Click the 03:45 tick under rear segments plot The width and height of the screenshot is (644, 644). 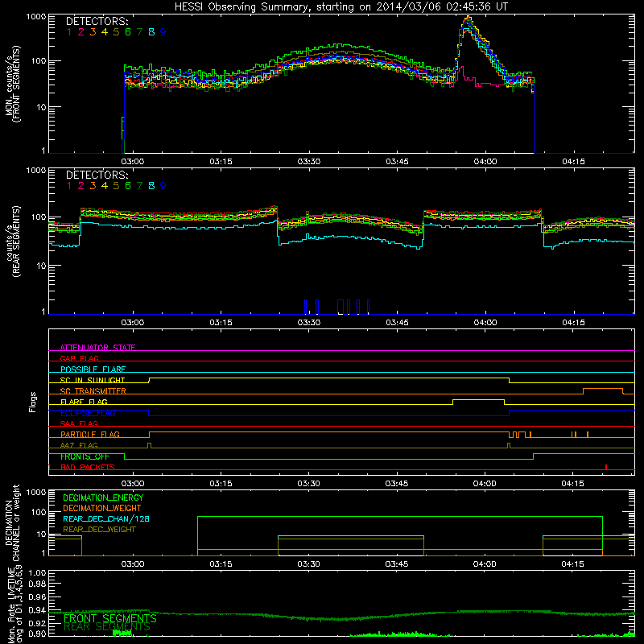[x=397, y=323]
